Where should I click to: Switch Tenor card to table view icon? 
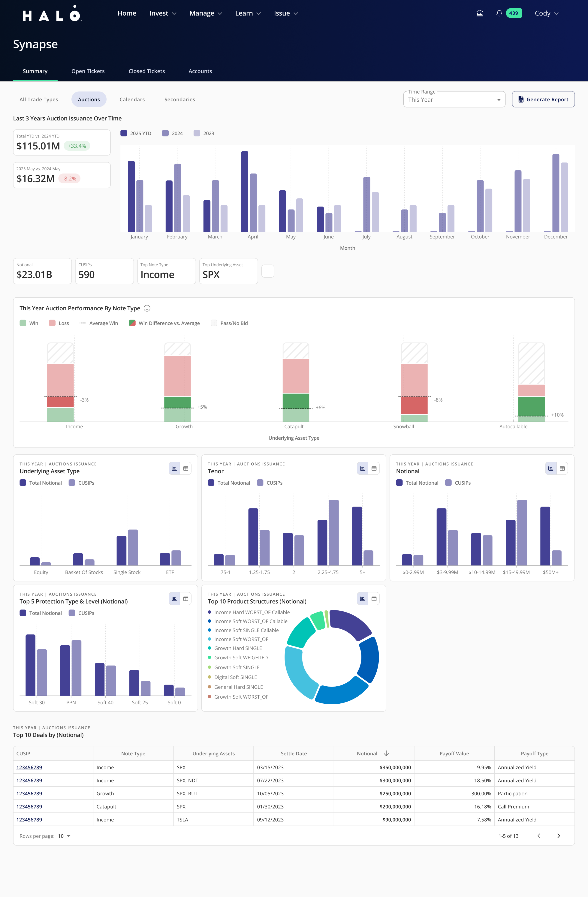point(374,468)
